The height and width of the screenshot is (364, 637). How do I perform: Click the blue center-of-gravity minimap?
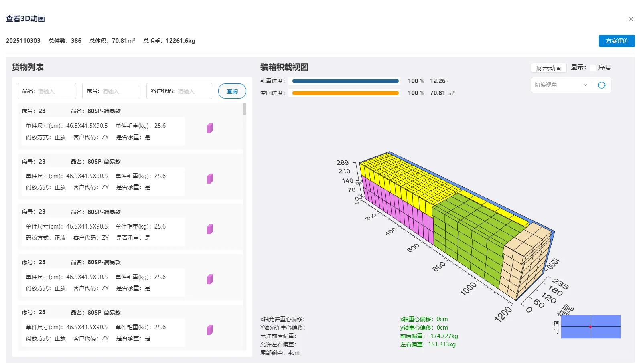[590, 327]
